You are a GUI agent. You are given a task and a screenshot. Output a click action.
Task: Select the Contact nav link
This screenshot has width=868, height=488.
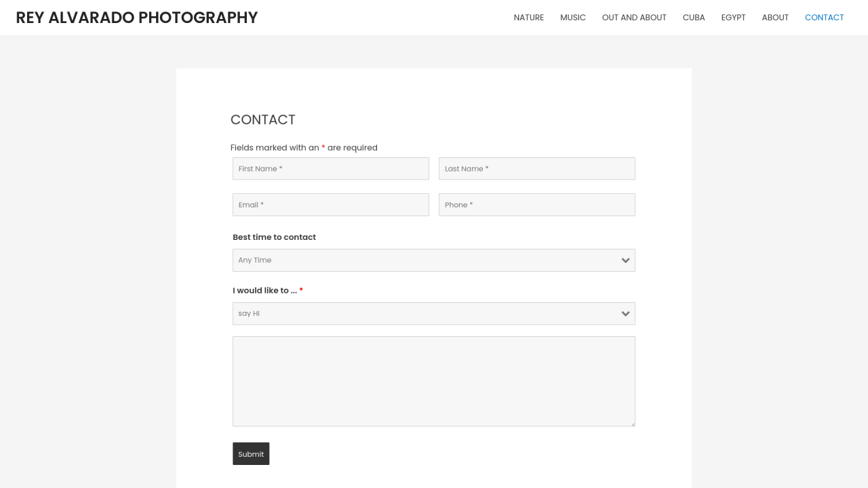(825, 18)
